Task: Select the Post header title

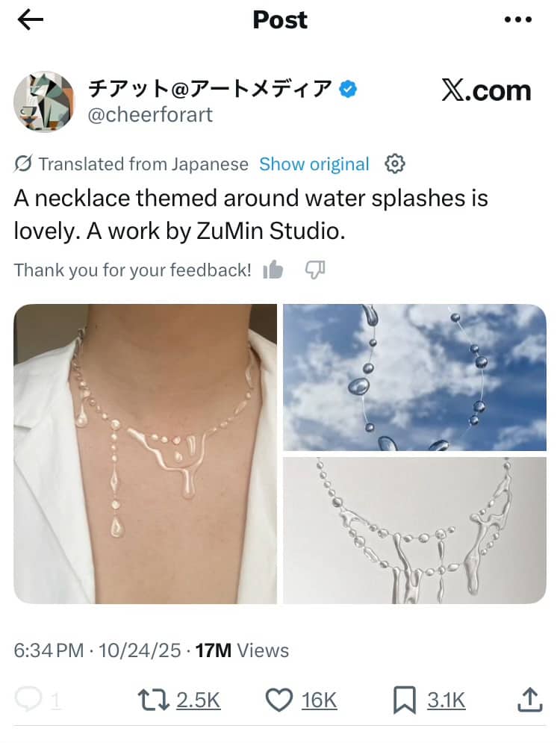Action: tap(280, 20)
